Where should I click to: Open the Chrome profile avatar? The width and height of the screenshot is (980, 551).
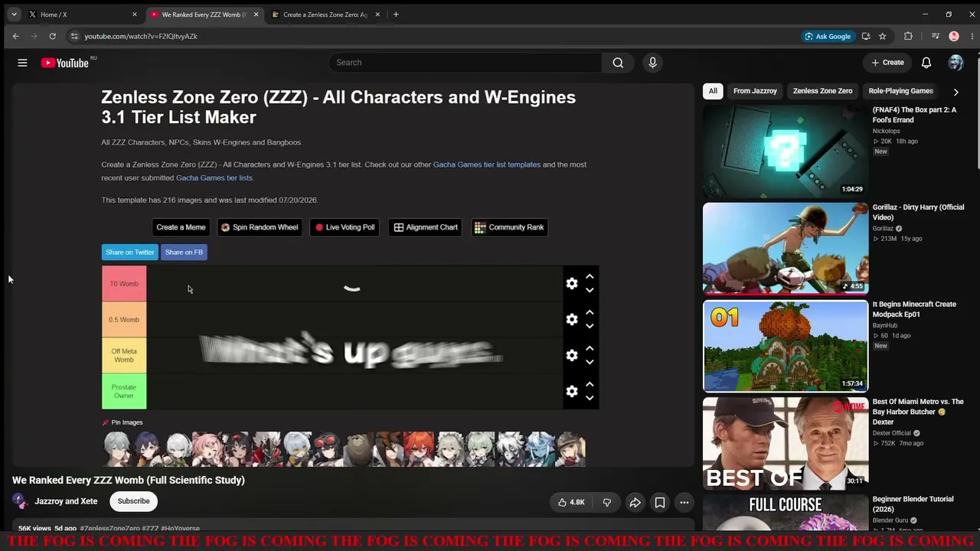(954, 36)
